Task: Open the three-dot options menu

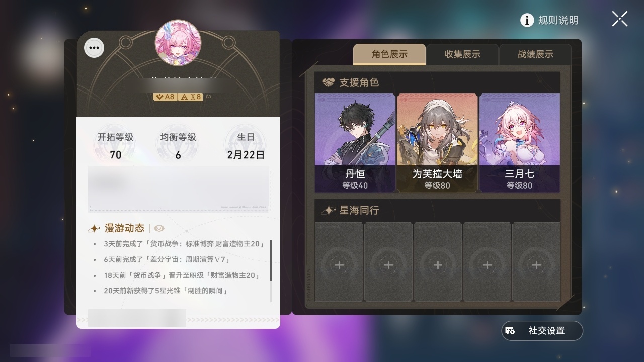Action: pos(94,48)
